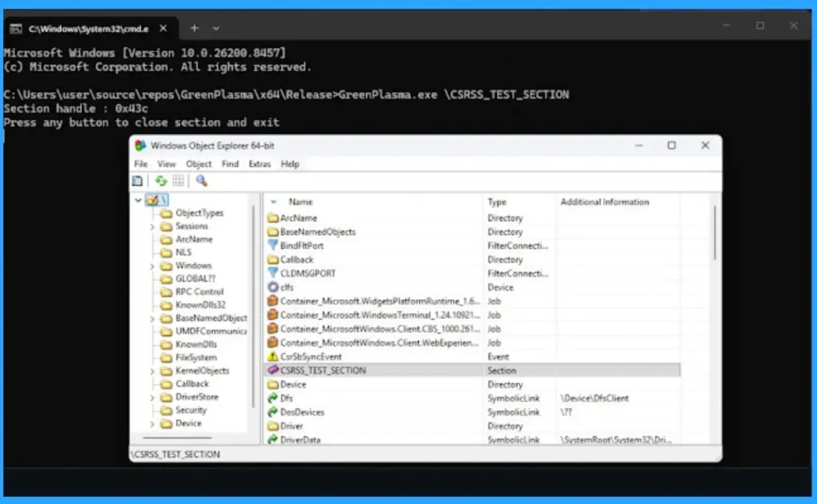This screenshot has width=817, height=504.
Task: Maximize the Object Explorer window
Action: coord(672,145)
